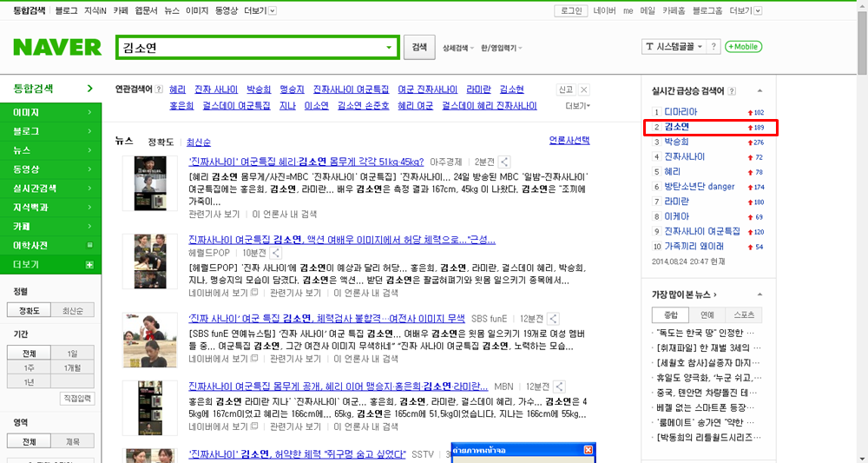
Task: Close the related searches bar with X
Action: click(584, 89)
